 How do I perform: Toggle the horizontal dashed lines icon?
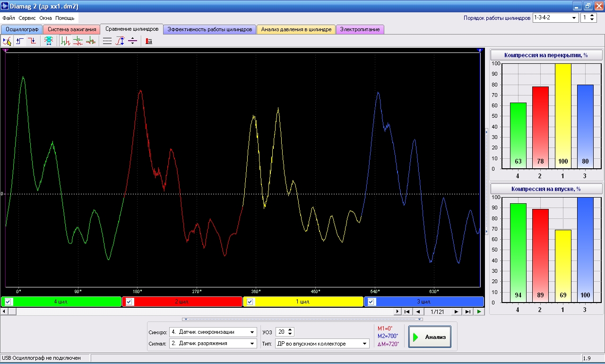(107, 41)
